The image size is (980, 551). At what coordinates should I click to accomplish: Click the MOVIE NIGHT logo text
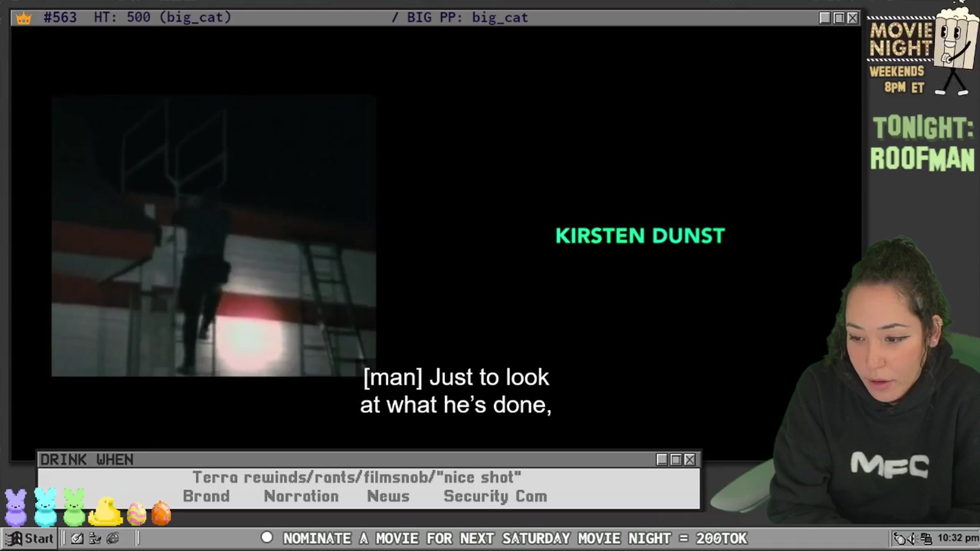pyautogui.click(x=901, y=39)
